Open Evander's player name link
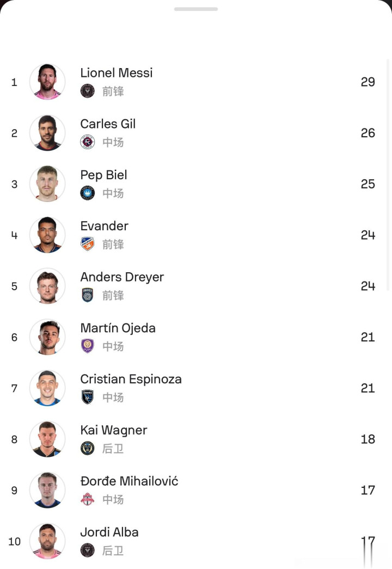 pyautogui.click(x=104, y=226)
